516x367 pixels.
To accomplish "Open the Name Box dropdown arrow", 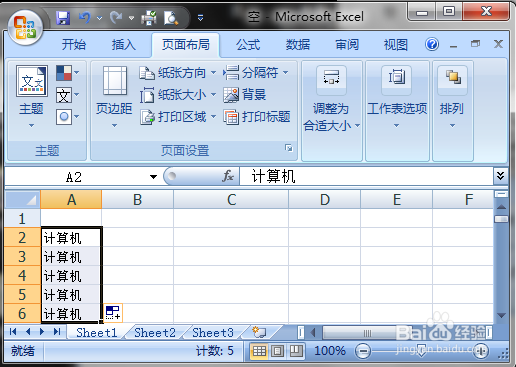I will (153, 177).
